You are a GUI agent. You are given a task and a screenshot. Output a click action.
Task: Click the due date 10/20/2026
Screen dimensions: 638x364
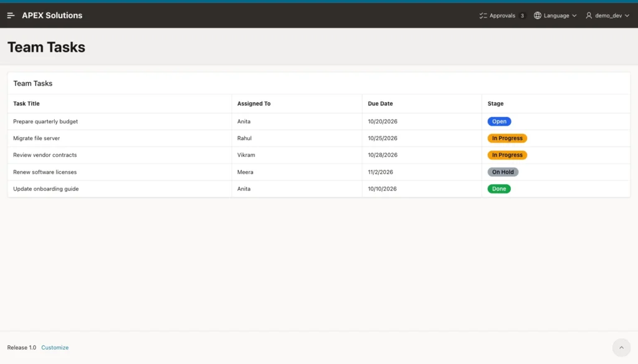pyautogui.click(x=383, y=121)
